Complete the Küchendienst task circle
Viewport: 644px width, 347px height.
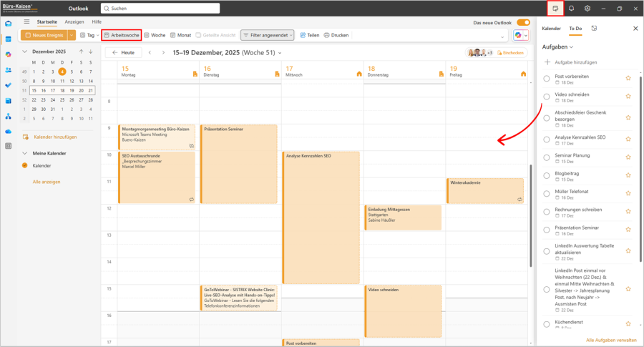point(546,324)
